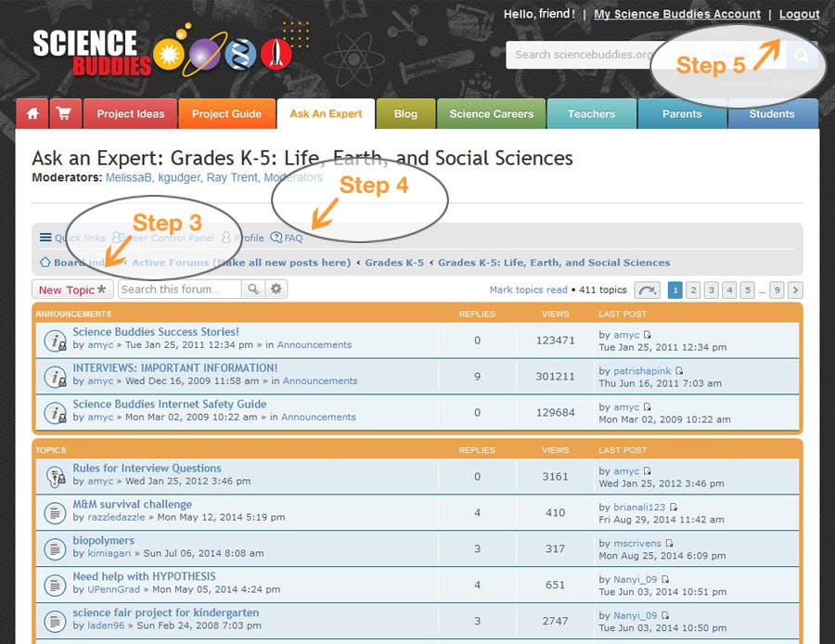Viewport: 835px width, 644px height.
Task: Go to page 3 of topics
Action: click(x=711, y=290)
